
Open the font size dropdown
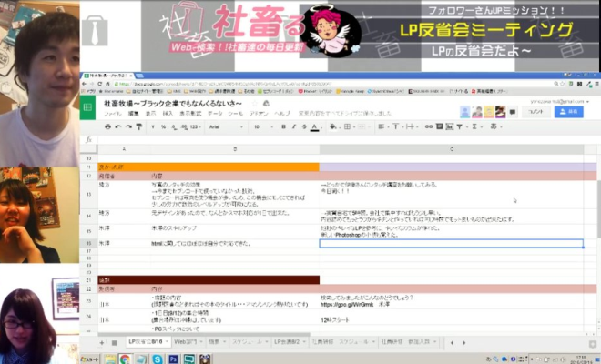257,126
